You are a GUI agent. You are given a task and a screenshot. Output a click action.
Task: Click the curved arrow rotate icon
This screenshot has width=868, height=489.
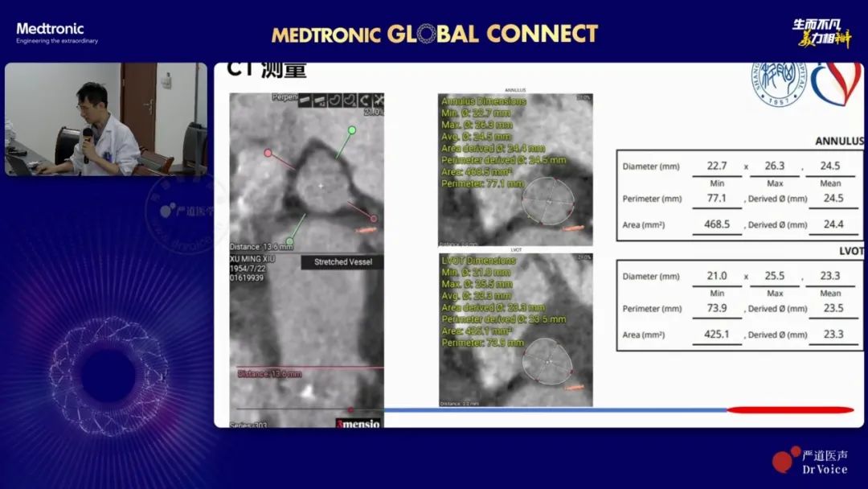(x=364, y=101)
